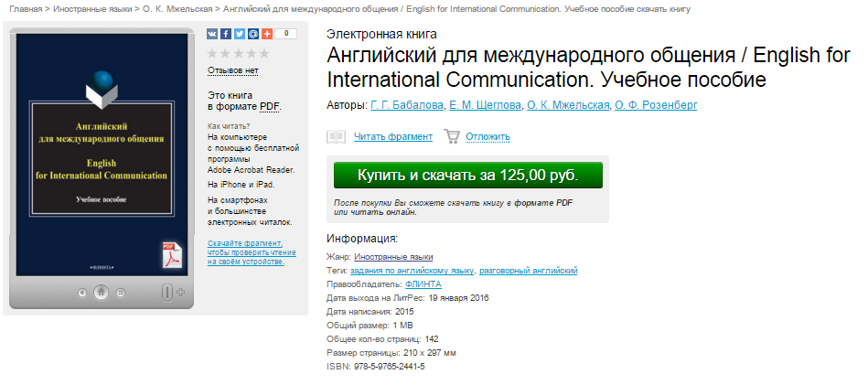The width and height of the screenshot is (868, 385).
Task: Click the share counter showing 0
Action: [287, 34]
